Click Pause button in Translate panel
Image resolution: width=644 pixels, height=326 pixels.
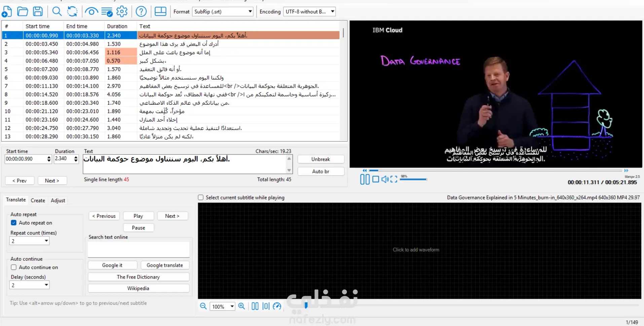pyautogui.click(x=139, y=228)
